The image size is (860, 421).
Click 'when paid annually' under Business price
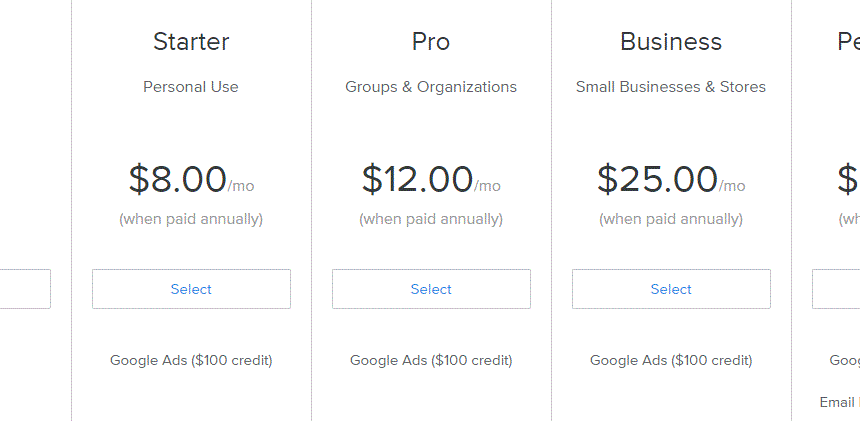tap(671, 219)
